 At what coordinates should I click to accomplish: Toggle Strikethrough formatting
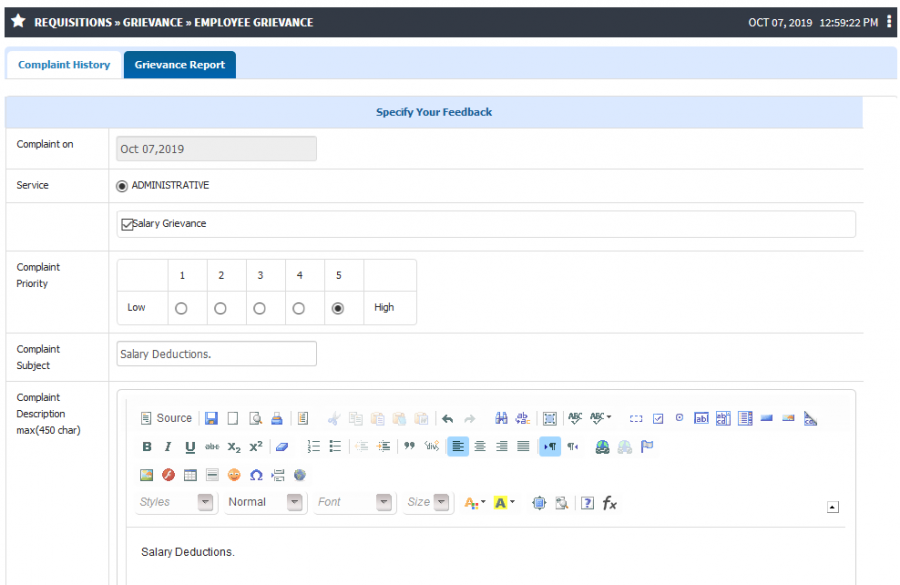(212, 447)
